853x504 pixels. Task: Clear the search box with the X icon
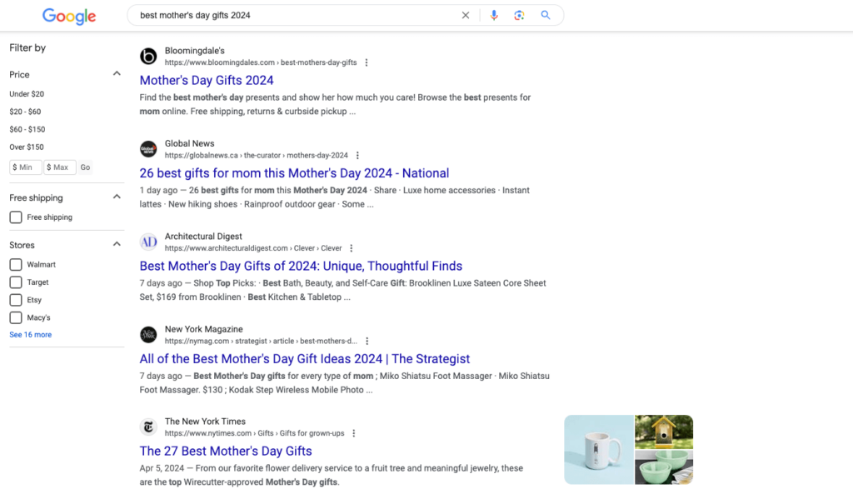click(x=465, y=15)
